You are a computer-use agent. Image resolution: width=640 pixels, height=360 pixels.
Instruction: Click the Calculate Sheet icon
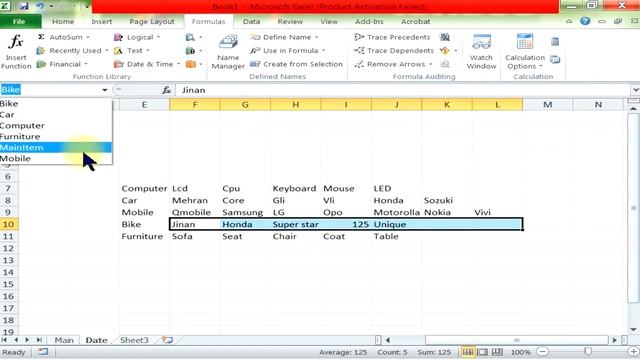555,60
